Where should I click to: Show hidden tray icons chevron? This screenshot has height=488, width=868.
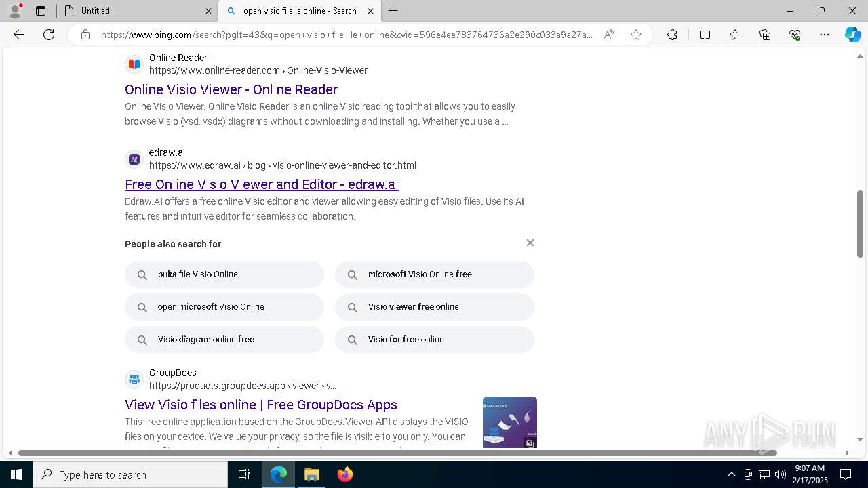732,474
